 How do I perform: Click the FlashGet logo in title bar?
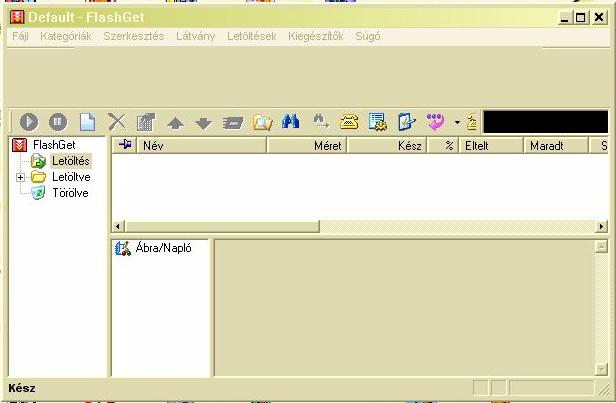(17, 17)
